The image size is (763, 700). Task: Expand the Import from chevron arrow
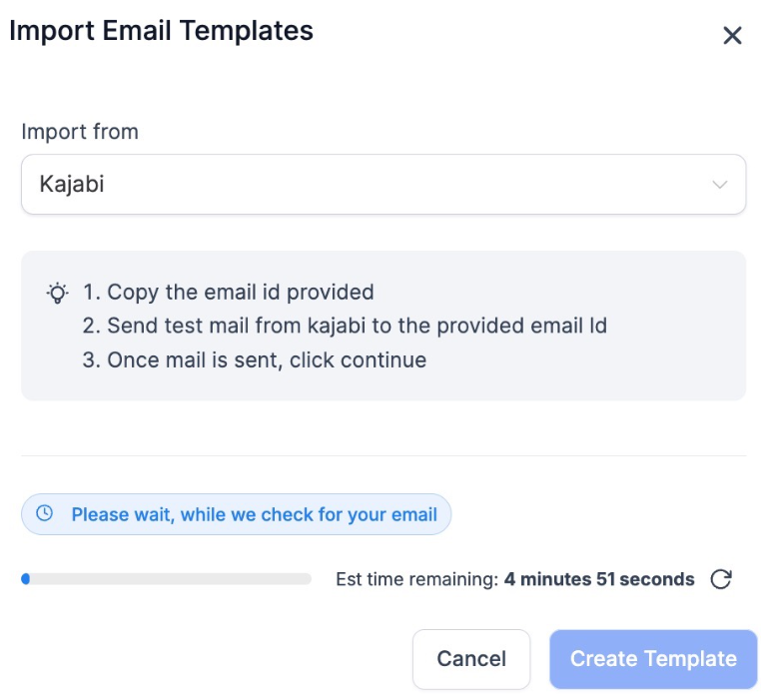719,185
